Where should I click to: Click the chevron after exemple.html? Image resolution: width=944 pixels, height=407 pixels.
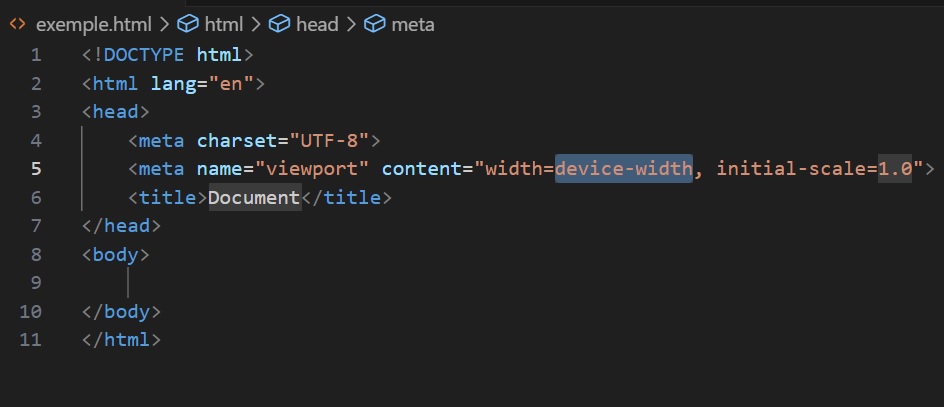(x=164, y=24)
